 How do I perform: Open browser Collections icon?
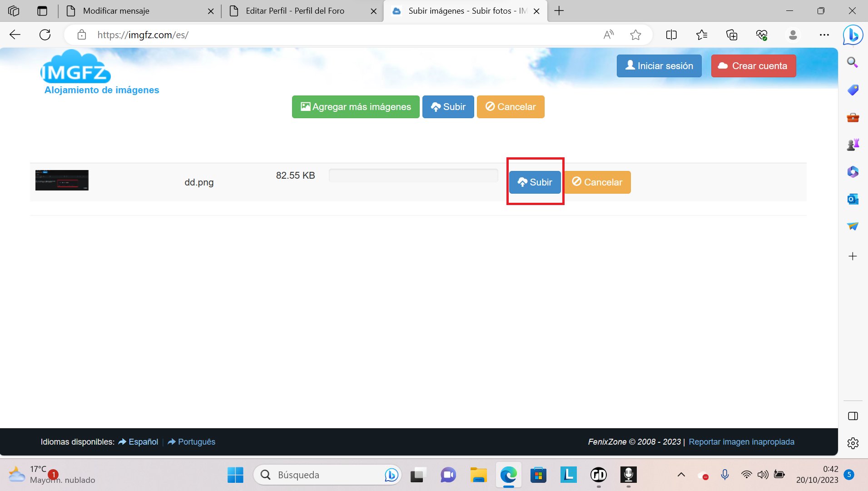[x=732, y=35]
